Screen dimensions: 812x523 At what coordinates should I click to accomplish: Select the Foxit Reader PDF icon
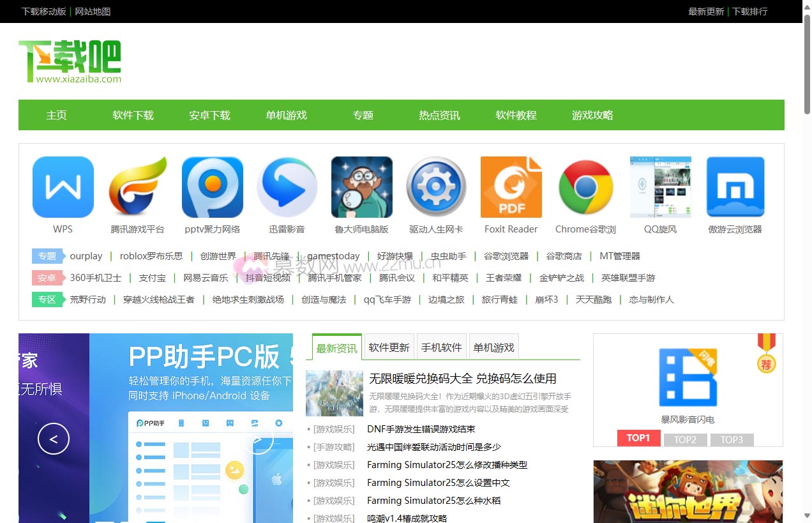tap(511, 186)
